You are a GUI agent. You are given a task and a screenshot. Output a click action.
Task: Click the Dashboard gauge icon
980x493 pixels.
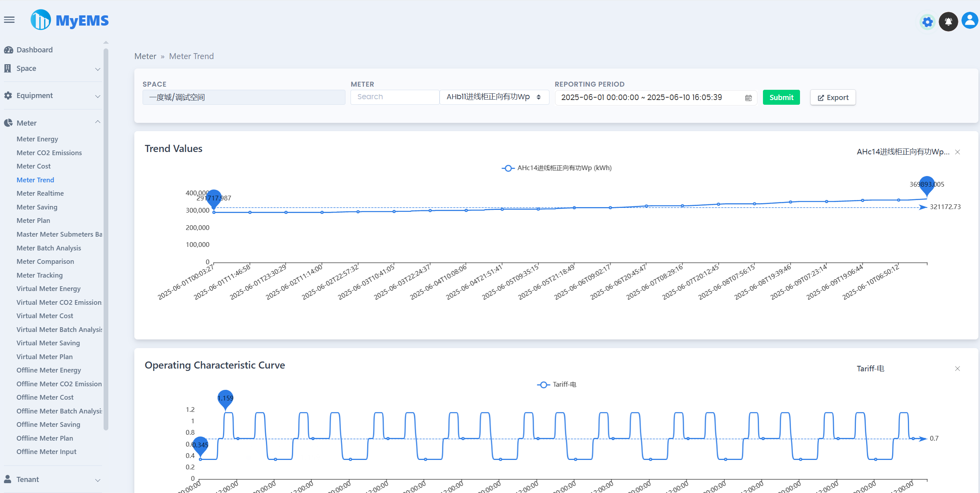8,50
